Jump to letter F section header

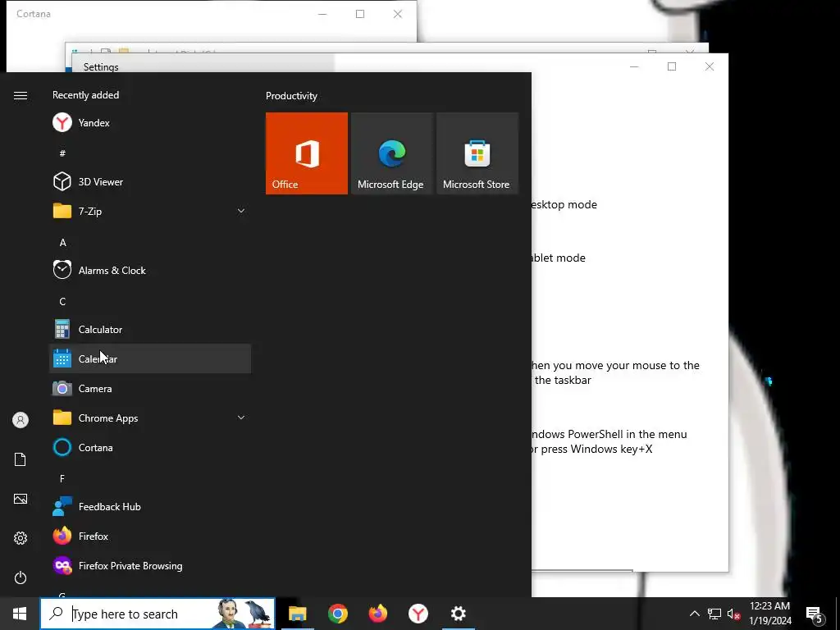[x=62, y=478]
